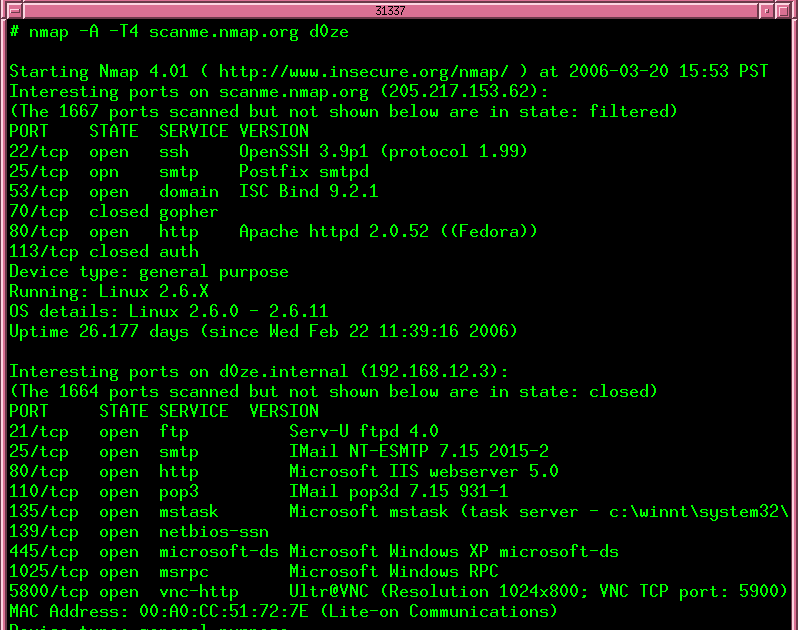Click the '135/tcp' port entry

point(44,511)
